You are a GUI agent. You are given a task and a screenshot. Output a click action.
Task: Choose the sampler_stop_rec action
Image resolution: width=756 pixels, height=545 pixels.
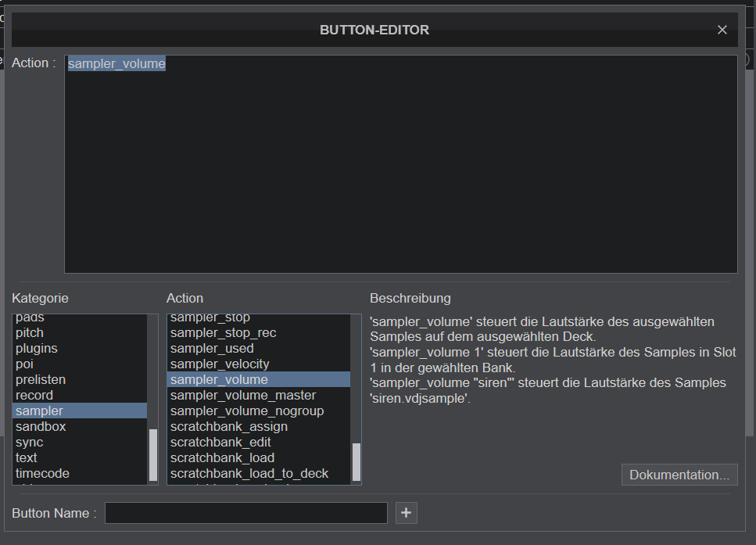tap(259, 333)
